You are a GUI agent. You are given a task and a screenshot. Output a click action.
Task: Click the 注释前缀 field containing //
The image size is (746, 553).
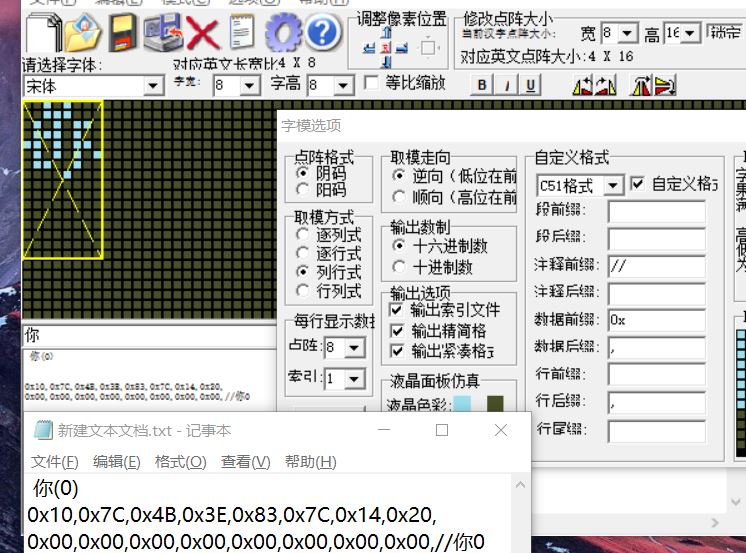click(x=657, y=267)
